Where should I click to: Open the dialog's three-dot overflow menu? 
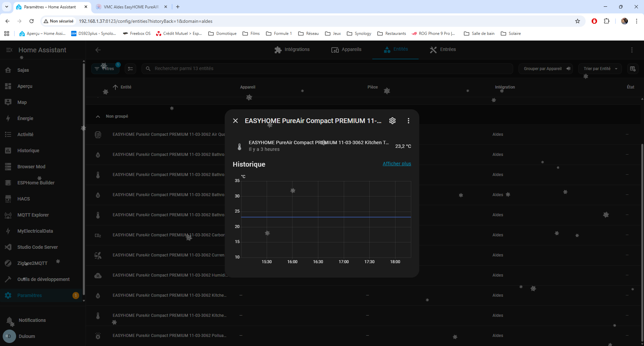409,121
